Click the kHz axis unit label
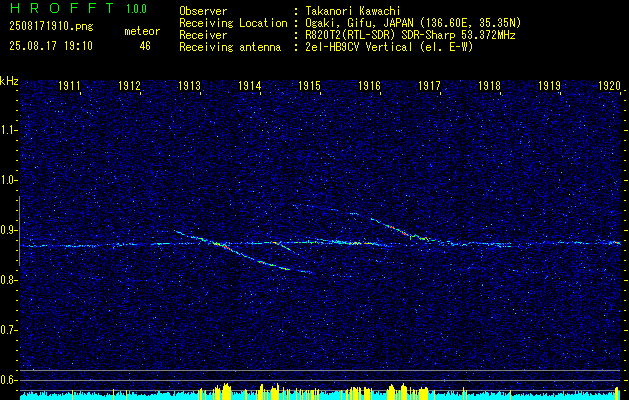The height and width of the screenshot is (400, 629). point(9,81)
